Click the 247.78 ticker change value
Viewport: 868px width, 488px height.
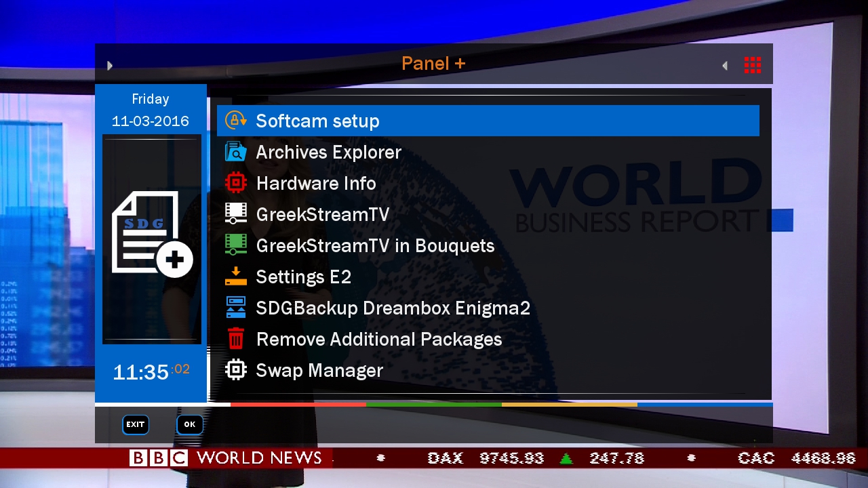pos(616,459)
